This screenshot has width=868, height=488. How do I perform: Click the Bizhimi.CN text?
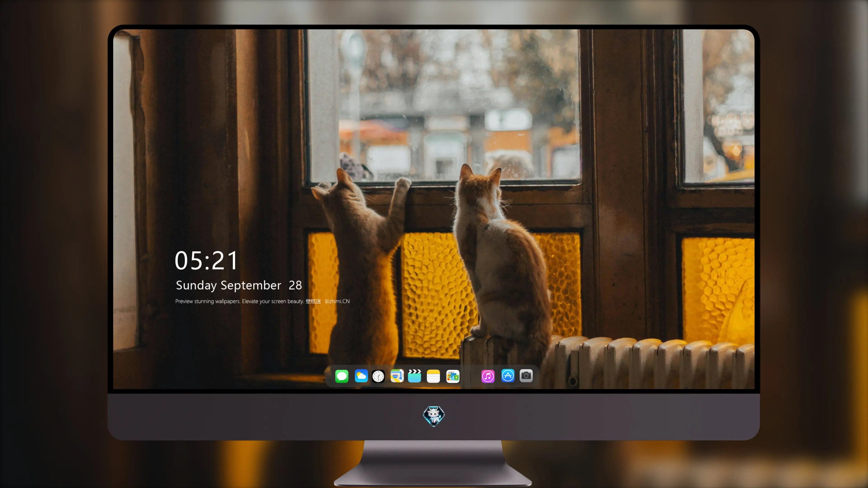(337, 301)
